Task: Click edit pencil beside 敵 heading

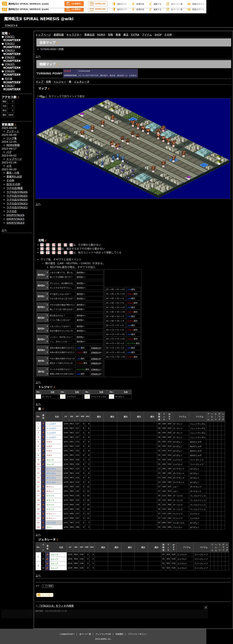Action: (43, 409)
